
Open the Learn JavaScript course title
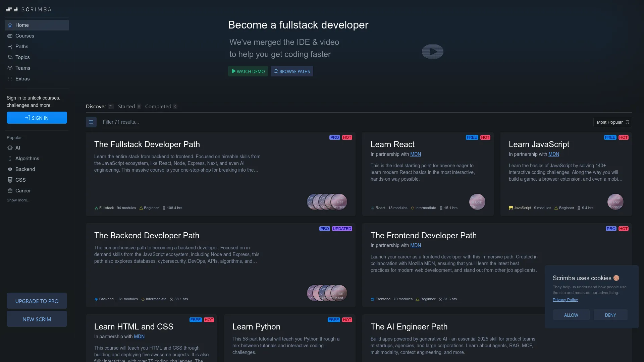tap(539, 144)
